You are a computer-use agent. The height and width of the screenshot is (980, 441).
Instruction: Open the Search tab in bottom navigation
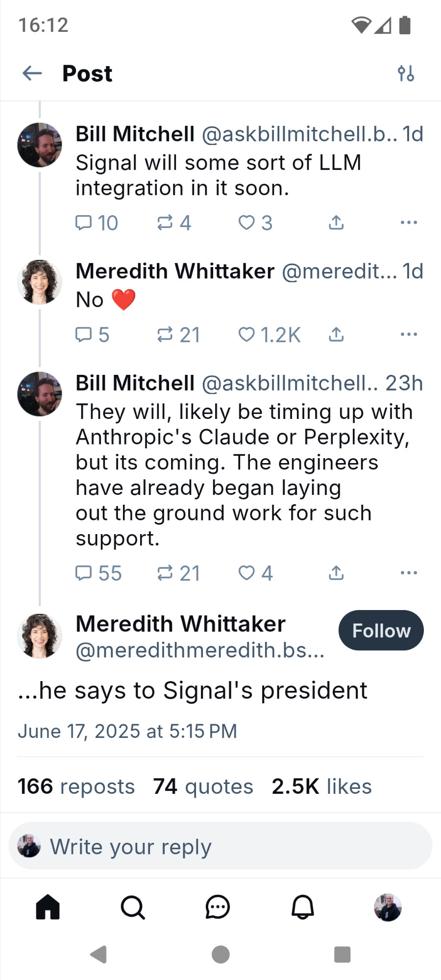pos(133,907)
